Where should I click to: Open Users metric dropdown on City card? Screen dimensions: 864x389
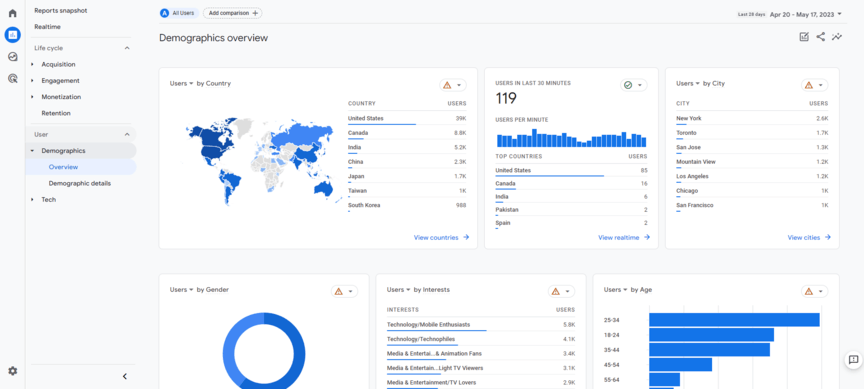tap(688, 84)
